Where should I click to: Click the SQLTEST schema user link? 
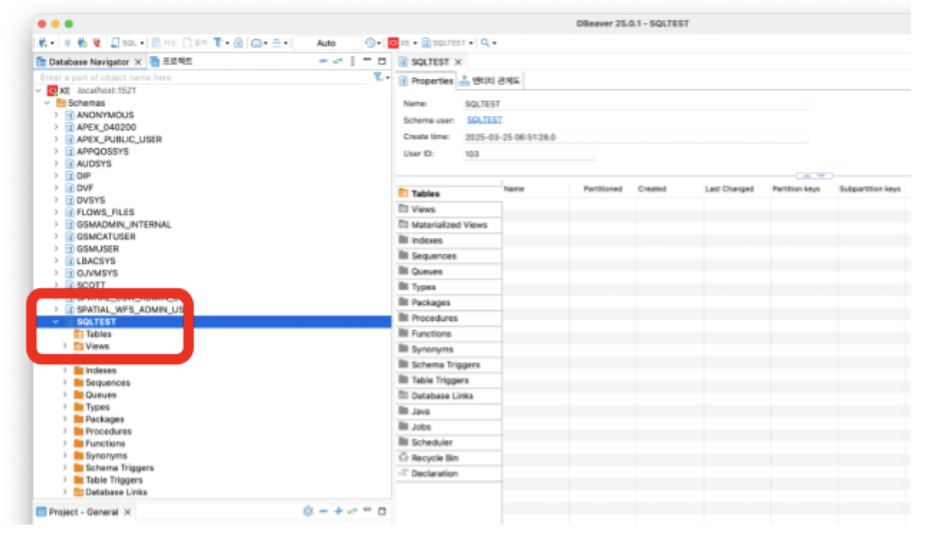click(484, 120)
